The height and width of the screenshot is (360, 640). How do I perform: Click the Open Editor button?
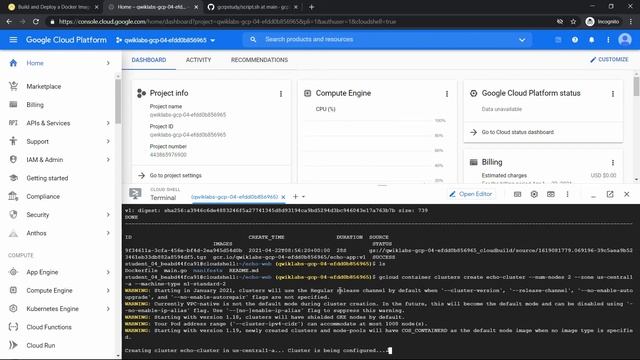tap(471, 194)
